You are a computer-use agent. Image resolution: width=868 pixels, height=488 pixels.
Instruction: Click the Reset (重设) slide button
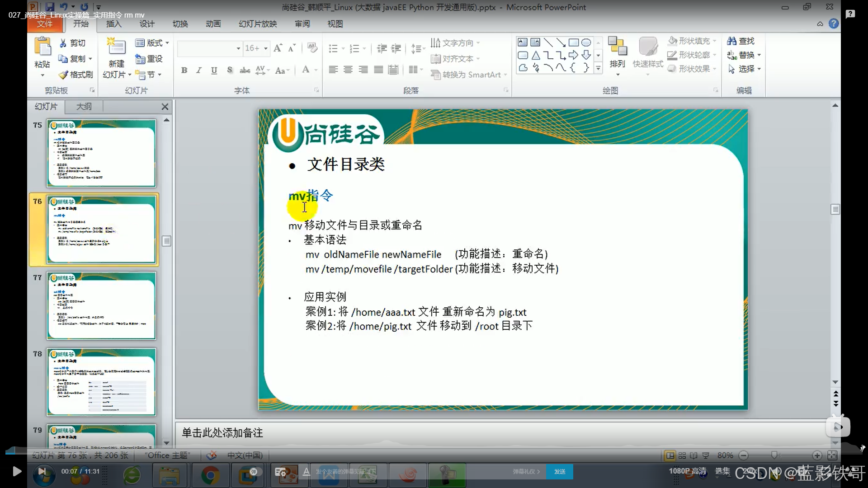[x=149, y=59]
